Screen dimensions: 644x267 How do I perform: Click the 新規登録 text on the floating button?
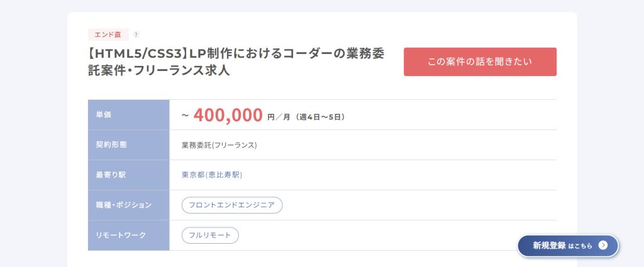click(549, 246)
